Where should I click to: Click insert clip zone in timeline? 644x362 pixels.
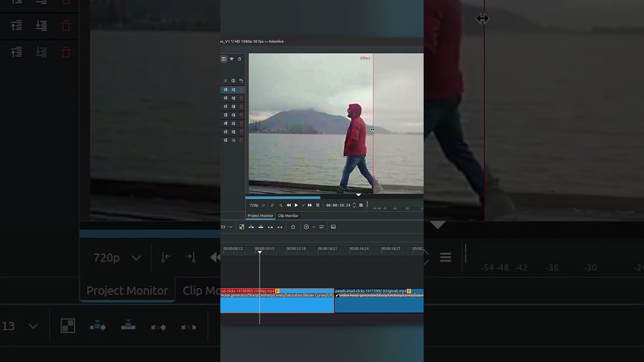click(x=251, y=227)
